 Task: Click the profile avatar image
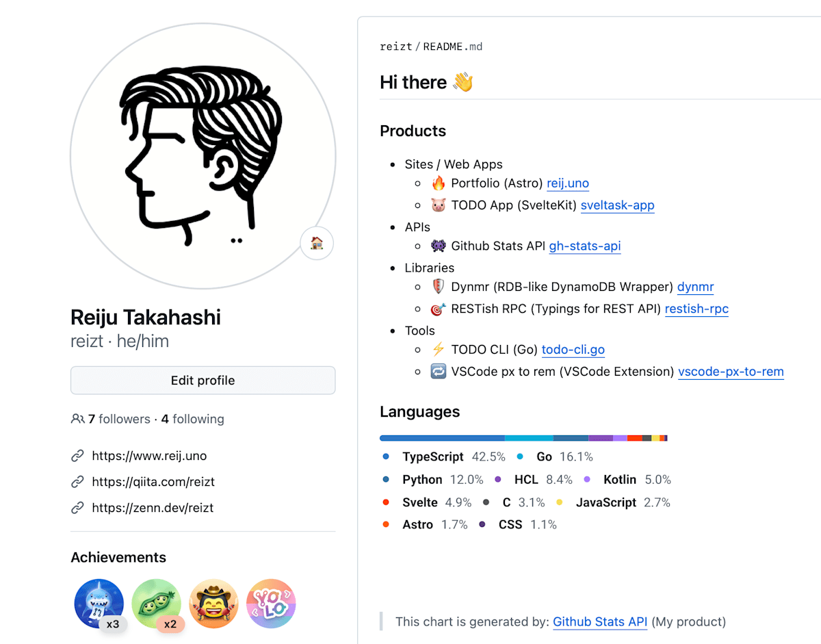tap(203, 156)
